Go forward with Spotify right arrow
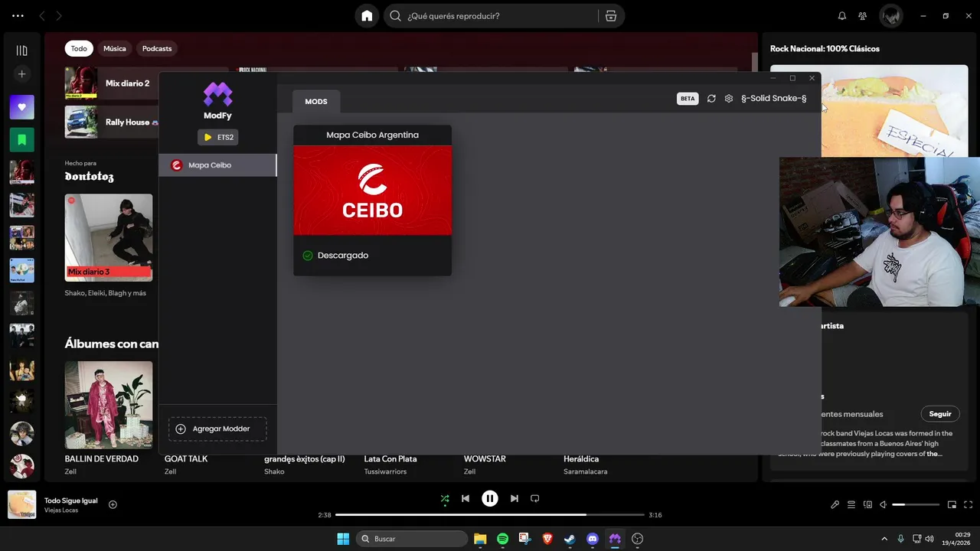Image resolution: width=980 pixels, height=551 pixels. click(59, 16)
